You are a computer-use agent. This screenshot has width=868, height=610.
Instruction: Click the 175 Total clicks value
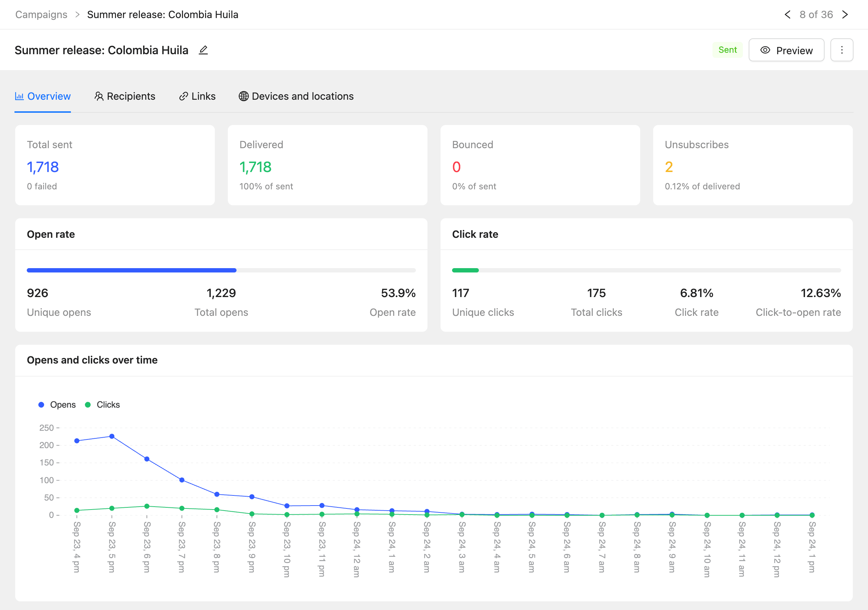point(596,293)
